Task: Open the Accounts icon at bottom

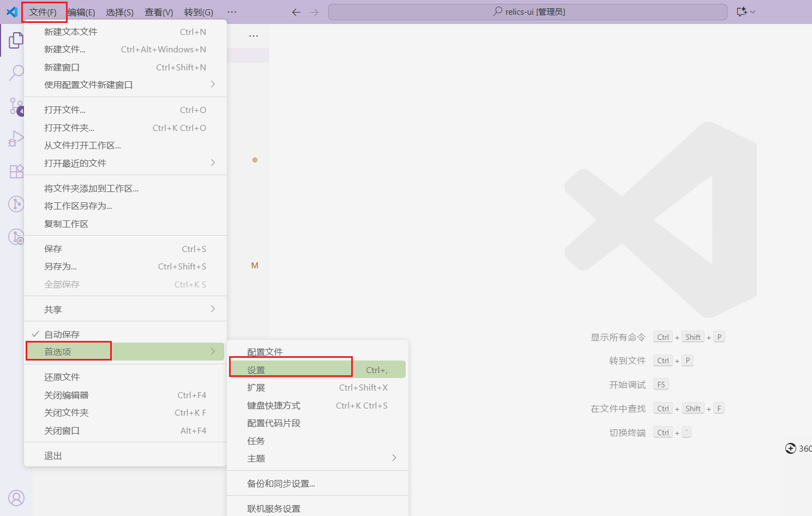Action: [16, 498]
